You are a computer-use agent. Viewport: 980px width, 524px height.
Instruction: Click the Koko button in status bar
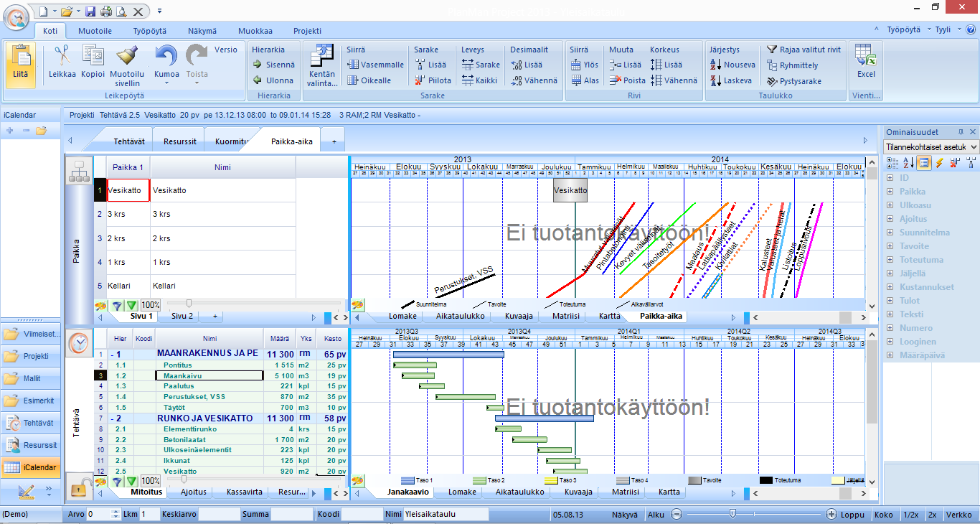coord(884,515)
